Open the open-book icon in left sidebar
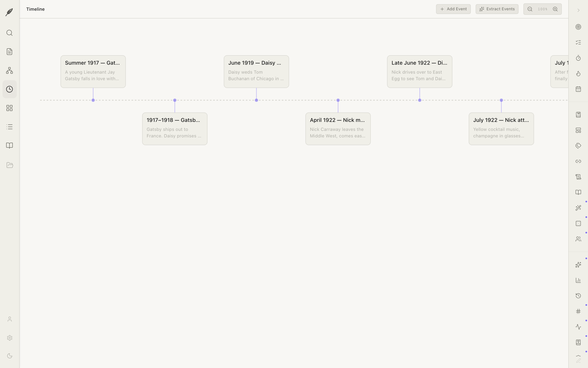The height and width of the screenshot is (368, 588). [10, 146]
